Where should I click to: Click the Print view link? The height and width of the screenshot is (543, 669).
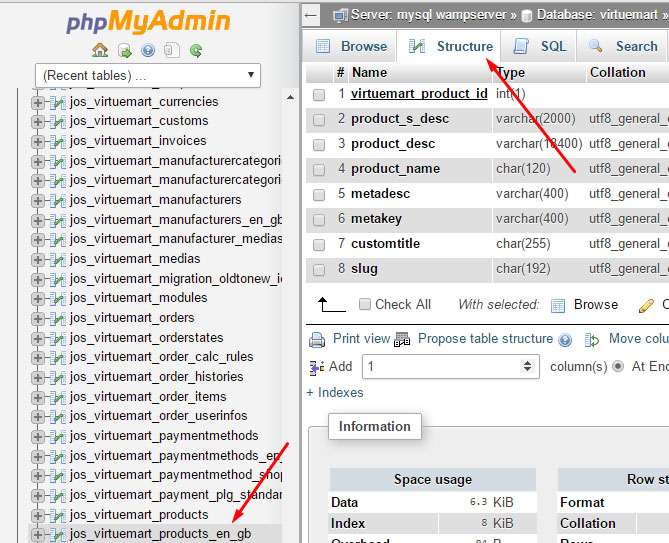[x=361, y=339]
